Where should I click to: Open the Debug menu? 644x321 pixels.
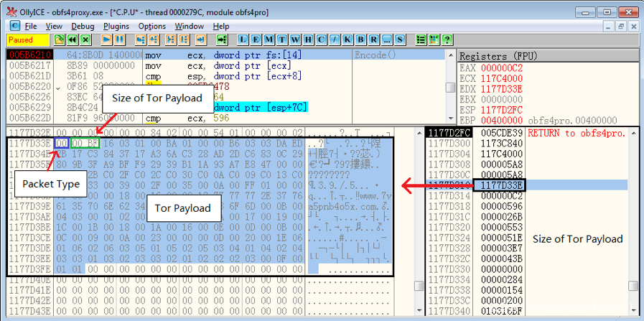[83, 26]
